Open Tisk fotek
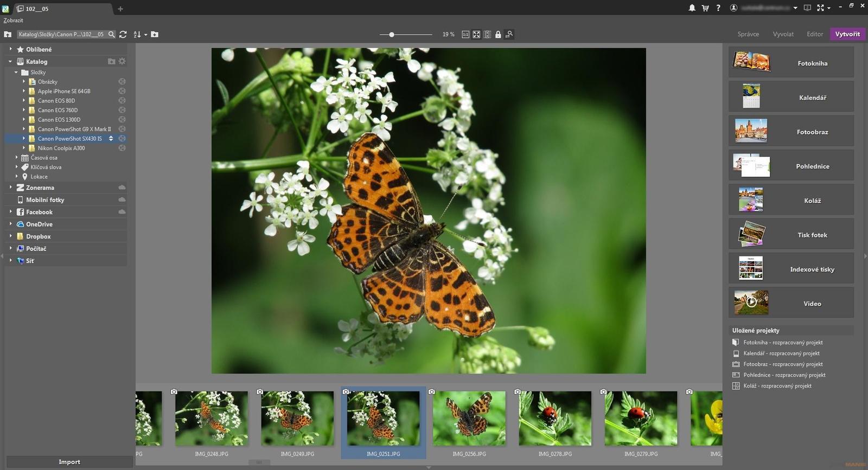Image resolution: width=868 pixels, height=470 pixels. click(791, 234)
